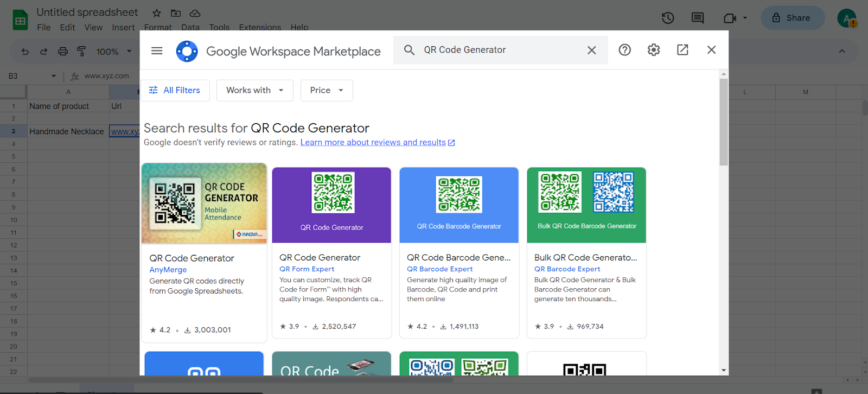Open Marketplace help icon
868x394 pixels.
625,50
